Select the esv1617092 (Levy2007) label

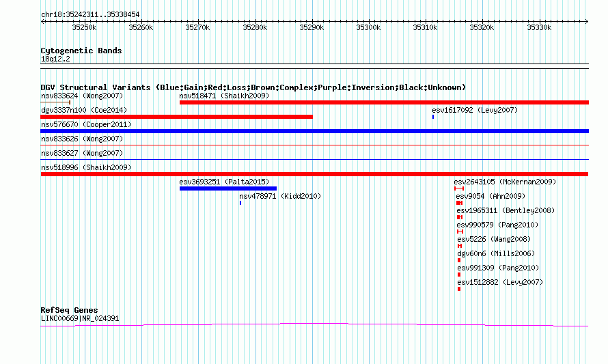coord(475,110)
